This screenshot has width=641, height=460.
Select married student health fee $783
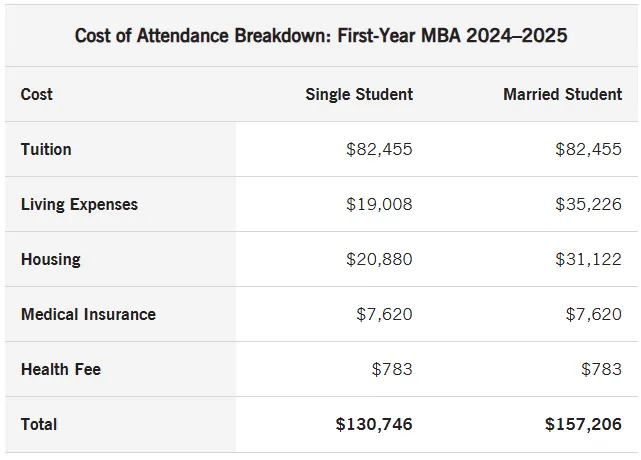[x=601, y=369]
